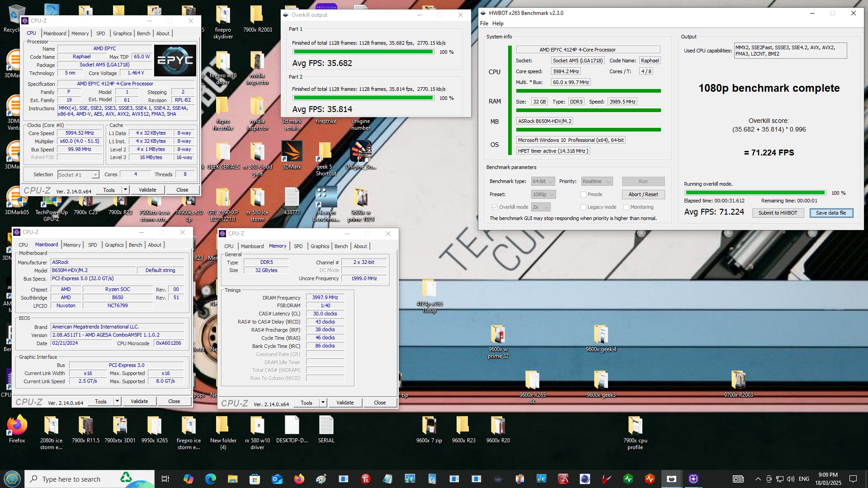Open the 438771 text file icon
The image size is (868, 488).
tap(292, 201)
